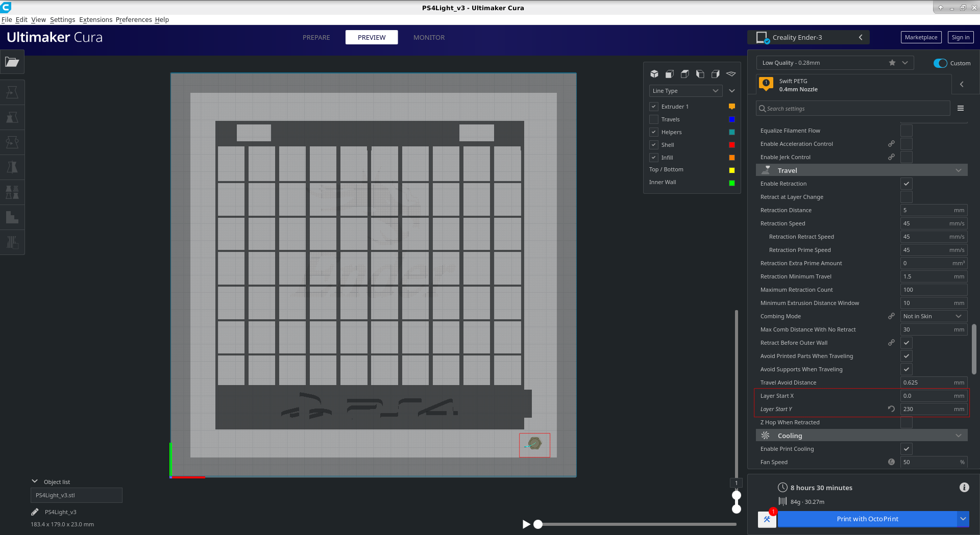Image resolution: width=980 pixels, height=535 pixels.
Task: Select the Scale tool in left toolbar
Action: (12, 117)
